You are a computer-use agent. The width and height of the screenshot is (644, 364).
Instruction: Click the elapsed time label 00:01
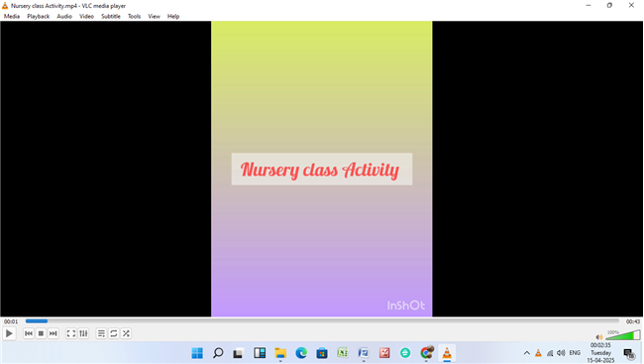click(11, 321)
